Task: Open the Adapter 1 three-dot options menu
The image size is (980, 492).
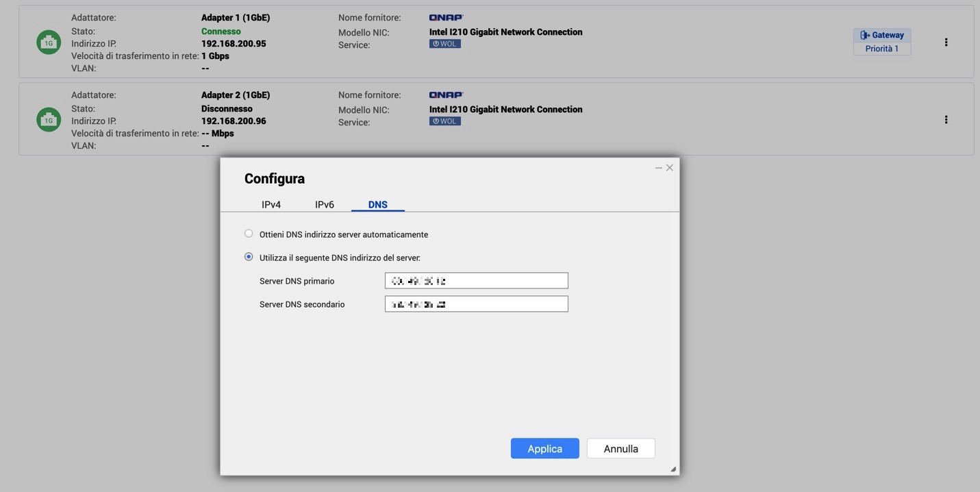Action: tap(946, 42)
